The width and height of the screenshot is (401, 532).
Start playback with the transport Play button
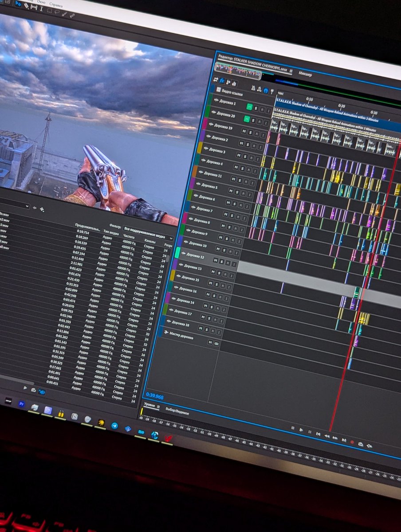pos(301,430)
